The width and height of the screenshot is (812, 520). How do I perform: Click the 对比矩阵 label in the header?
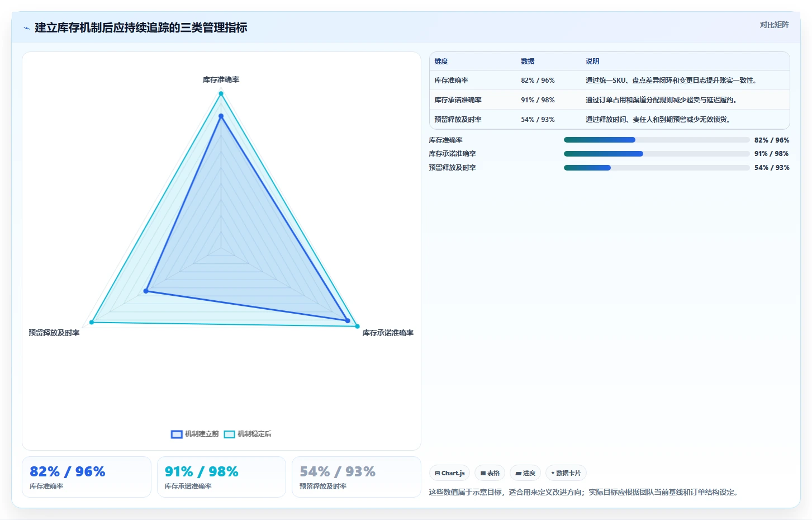point(774,25)
